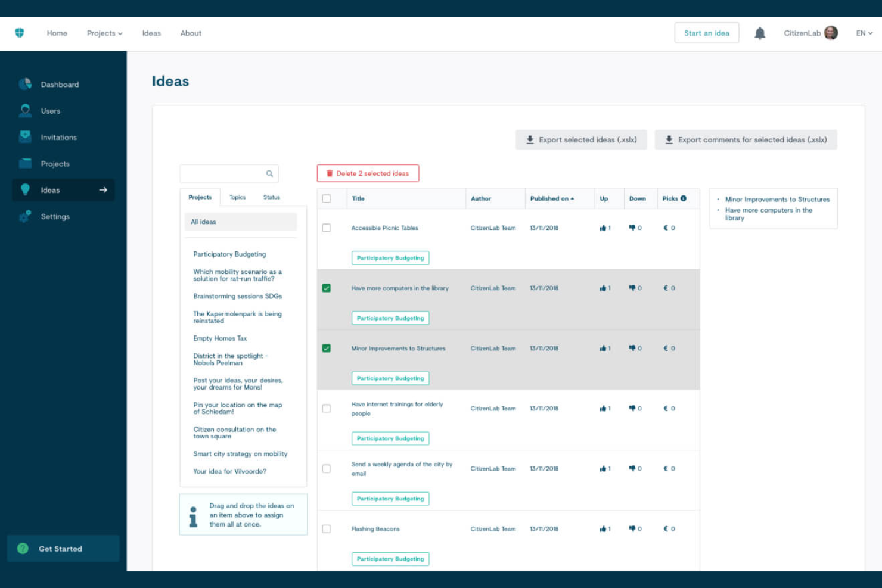Select the Projects filter tab
This screenshot has height=588, width=882.
200,197
